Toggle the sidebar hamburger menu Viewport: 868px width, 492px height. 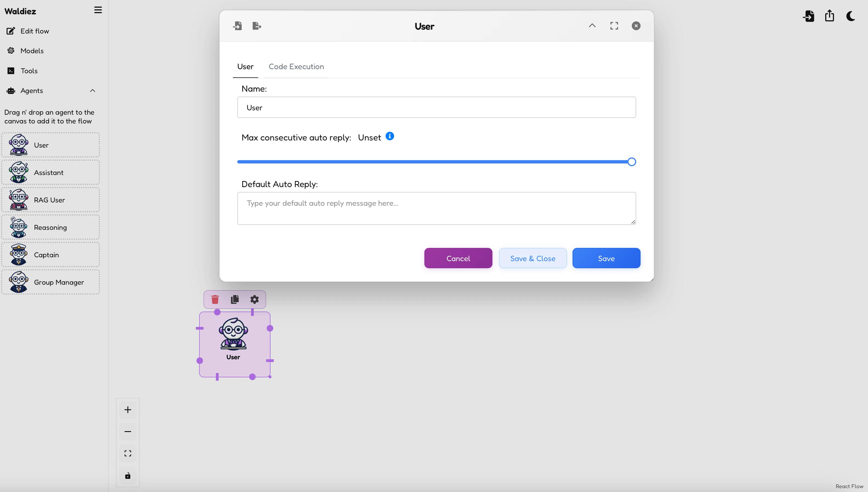[98, 10]
